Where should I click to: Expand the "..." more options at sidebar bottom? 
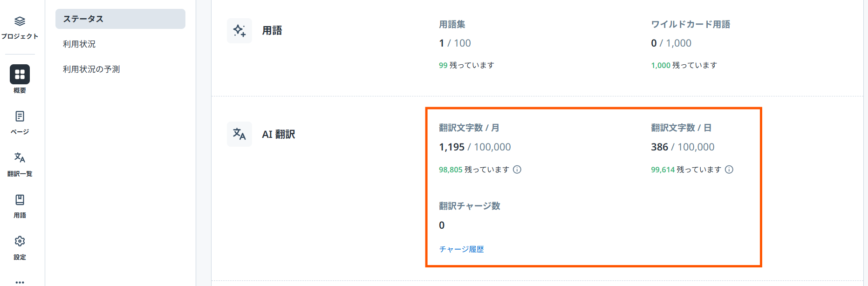click(20, 280)
